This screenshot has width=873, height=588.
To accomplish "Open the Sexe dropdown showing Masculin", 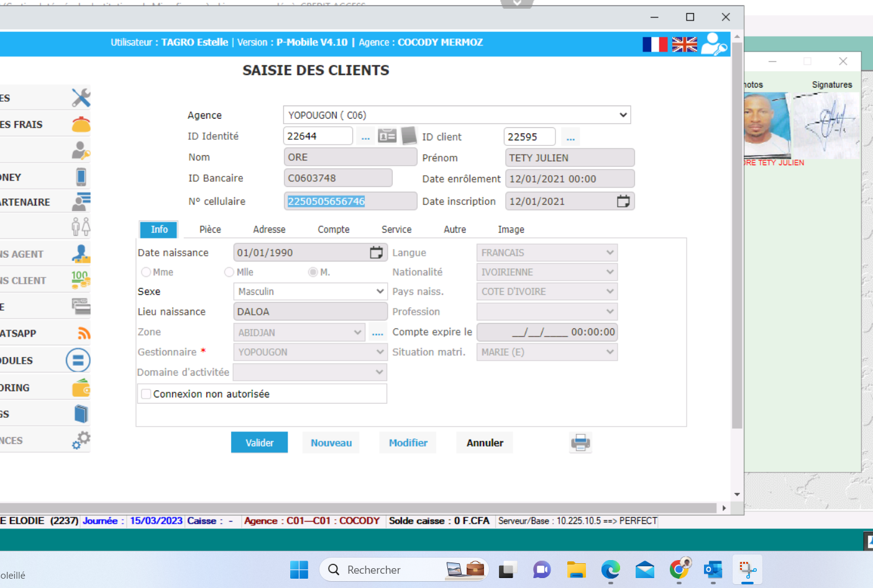I will pos(380,291).
